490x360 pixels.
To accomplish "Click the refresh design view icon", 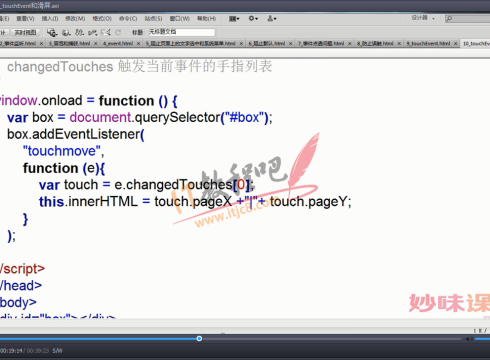I will pyautogui.click(x=118, y=32).
